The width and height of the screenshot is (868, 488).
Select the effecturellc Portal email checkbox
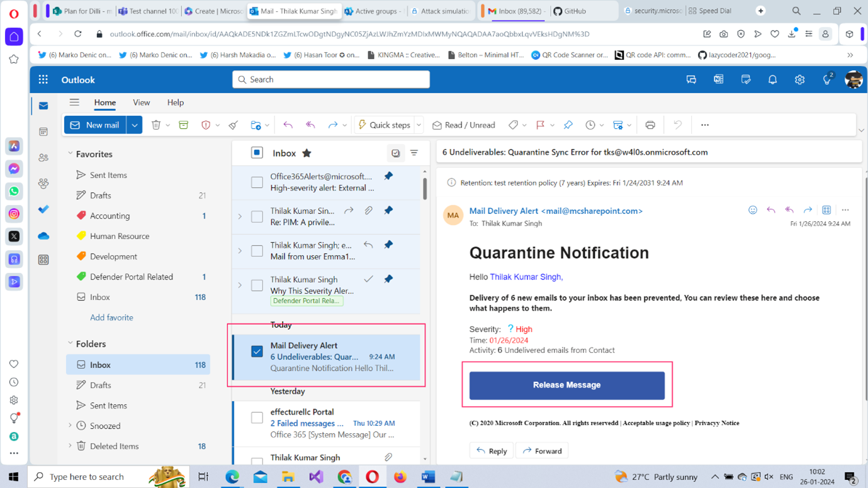click(x=257, y=418)
